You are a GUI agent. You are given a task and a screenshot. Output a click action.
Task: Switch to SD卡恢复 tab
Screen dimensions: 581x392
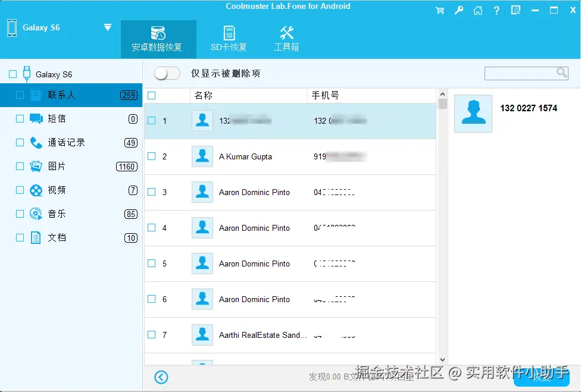pyautogui.click(x=229, y=39)
